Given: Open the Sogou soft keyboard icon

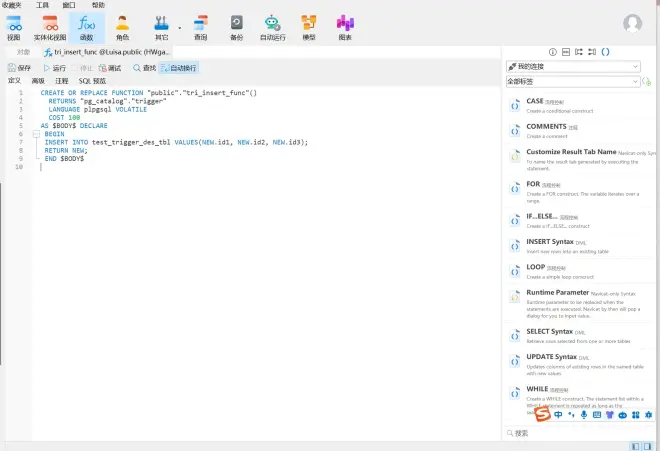Looking at the screenshot, I should pyautogui.click(x=597, y=415).
